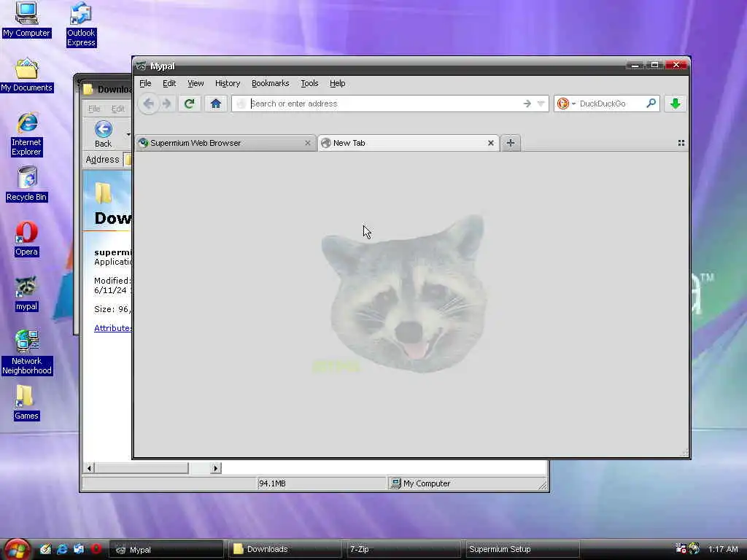Launch Opera from quick launch bar
This screenshot has width=747, height=560.
pos(96,549)
